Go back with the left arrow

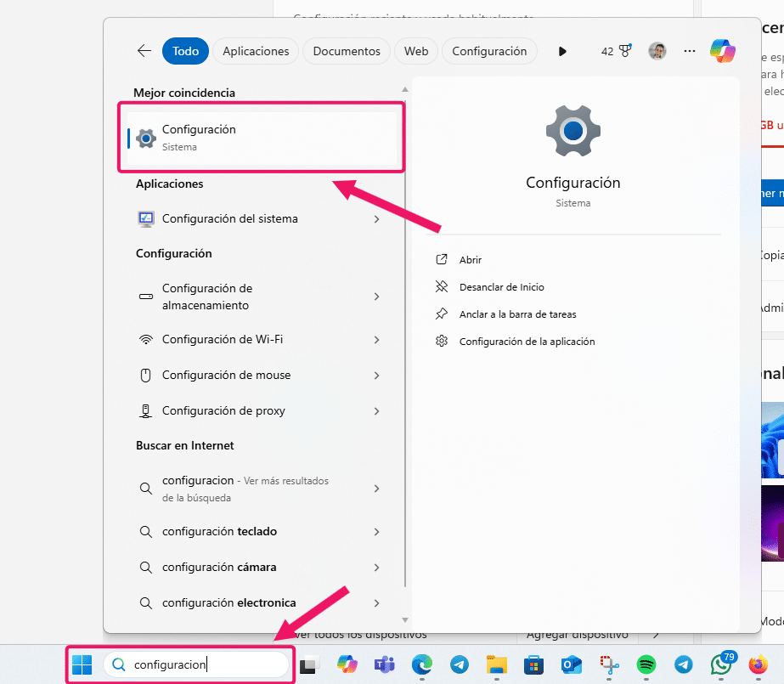click(x=144, y=51)
